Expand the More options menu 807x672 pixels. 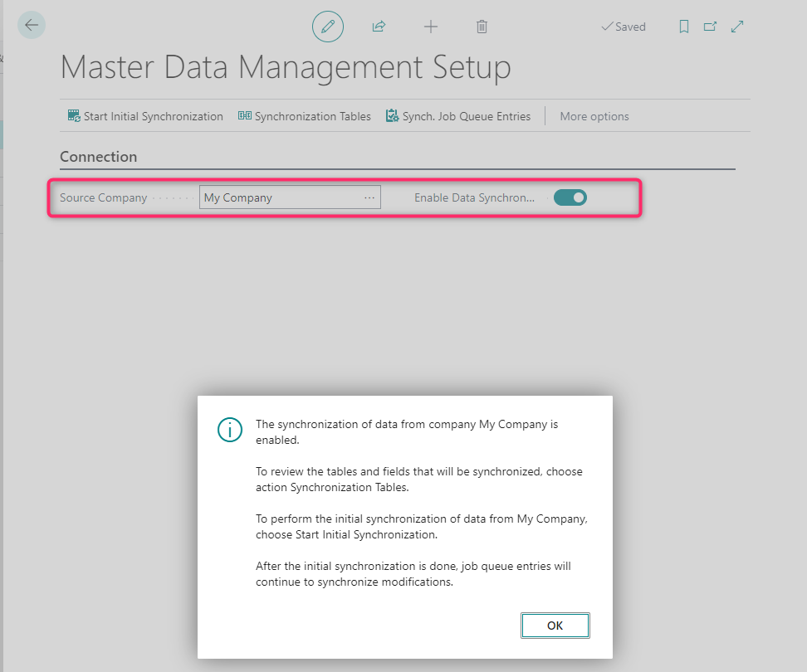[x=594, y=116]
